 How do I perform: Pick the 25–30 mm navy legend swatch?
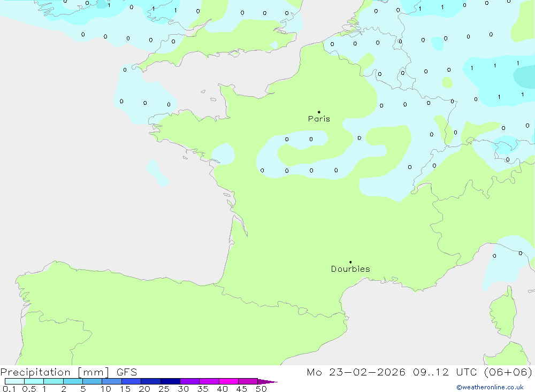point(170,381)
